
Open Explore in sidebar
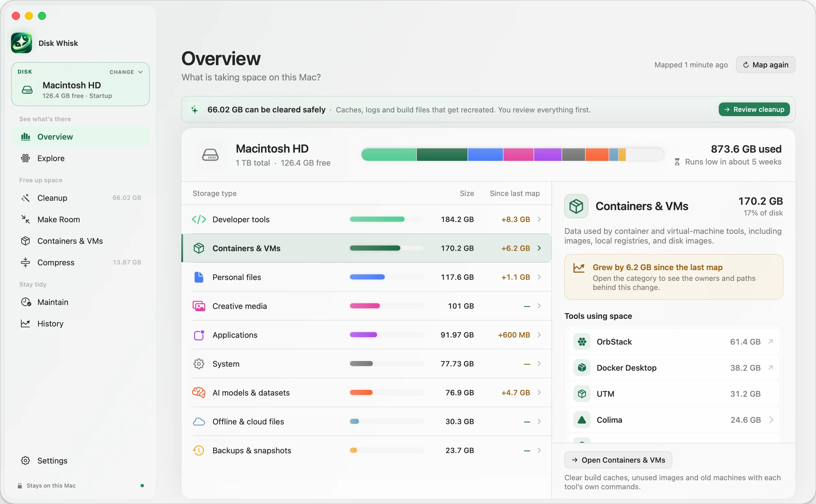click(81, 158)
